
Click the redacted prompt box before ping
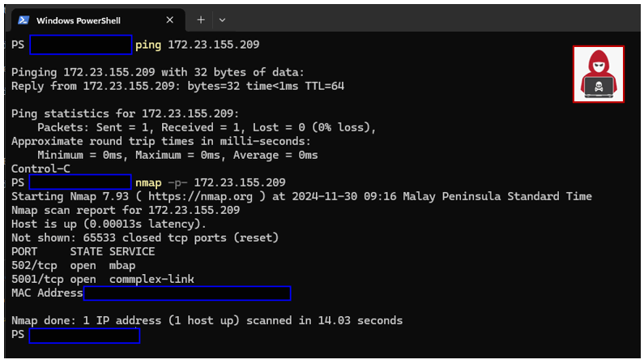point(81,45)
